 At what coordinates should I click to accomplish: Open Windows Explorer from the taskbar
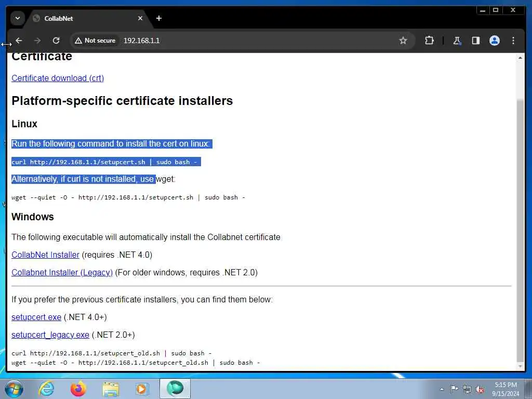tap(111, 389)
